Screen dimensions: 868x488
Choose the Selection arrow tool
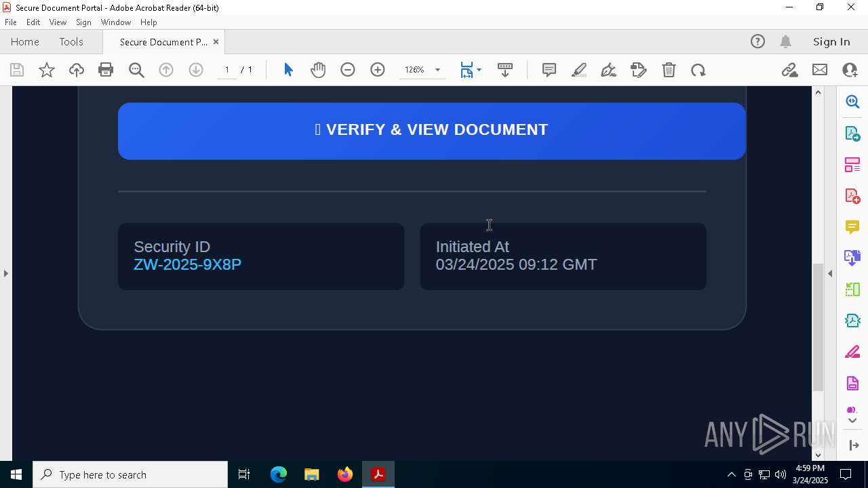pyautogui.click(x=288, y=70)
